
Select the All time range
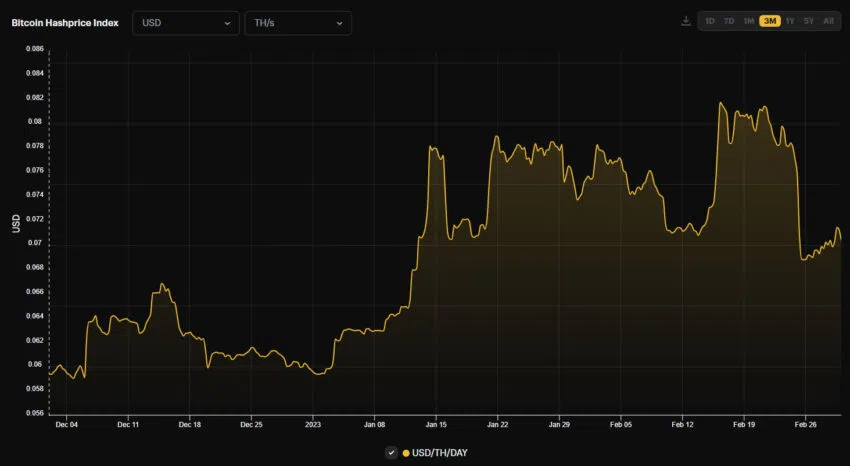(x=828, y=21)
